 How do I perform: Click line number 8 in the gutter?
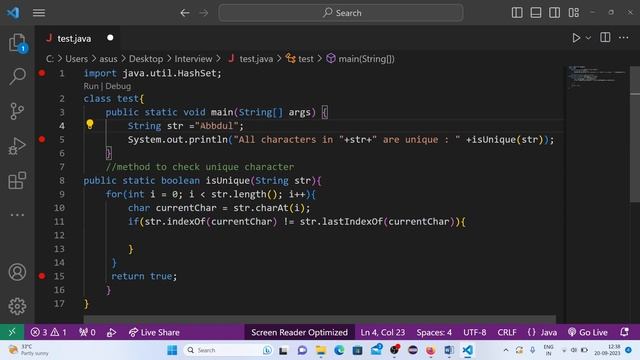(x=62, y=180)
